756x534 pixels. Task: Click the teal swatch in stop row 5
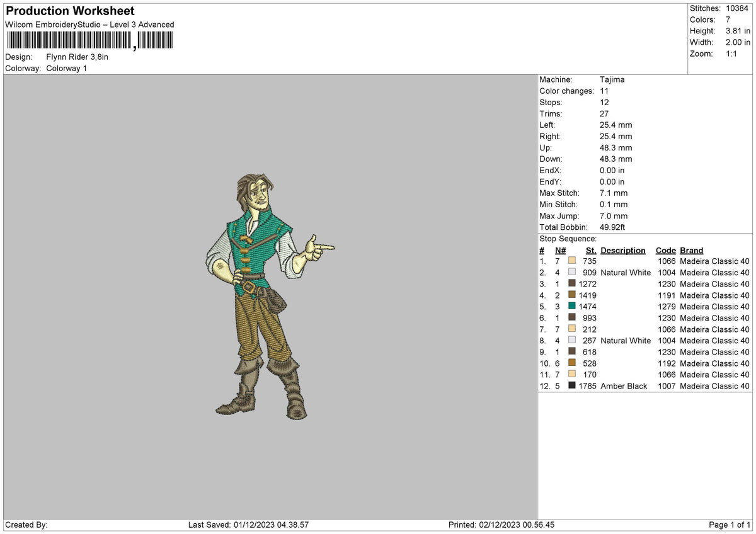(x=572, y=306)
